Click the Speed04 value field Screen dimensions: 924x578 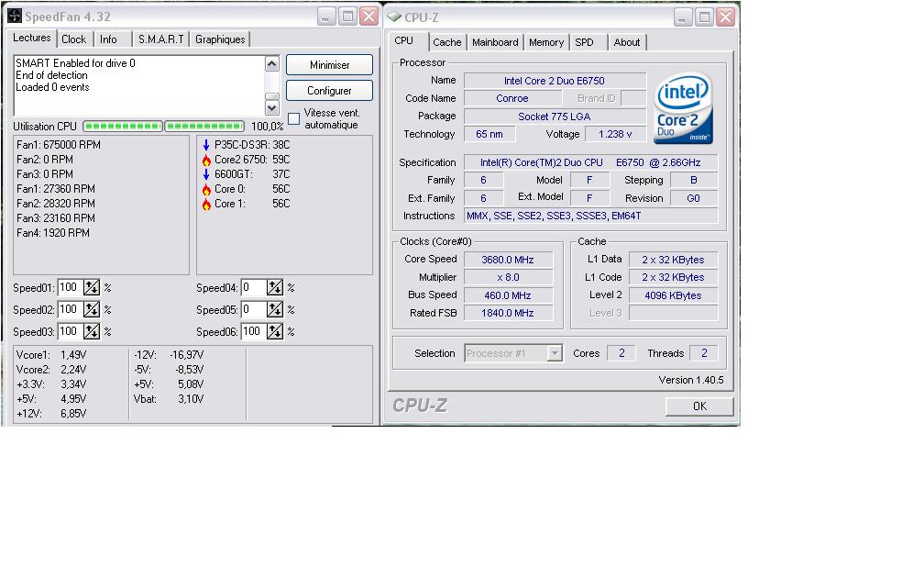tap(253, 288)
